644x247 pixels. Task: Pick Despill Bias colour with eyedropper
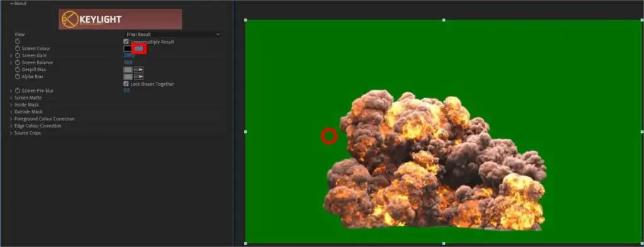[139, 69]
